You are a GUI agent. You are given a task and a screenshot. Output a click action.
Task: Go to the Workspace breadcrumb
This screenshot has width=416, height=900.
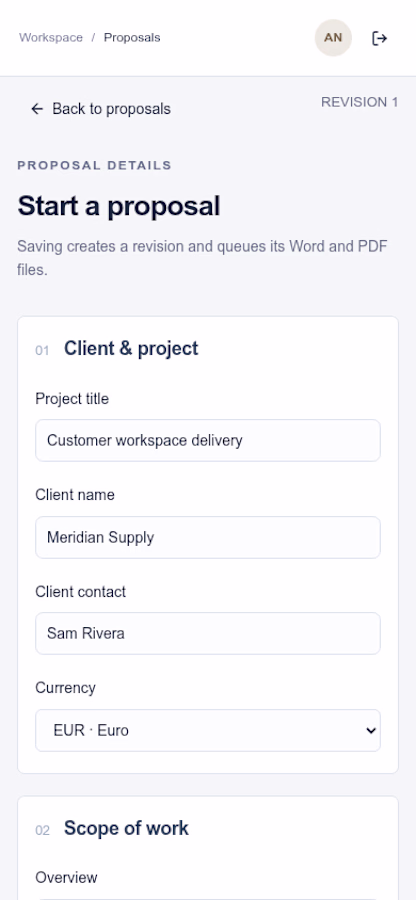[50, 38]
